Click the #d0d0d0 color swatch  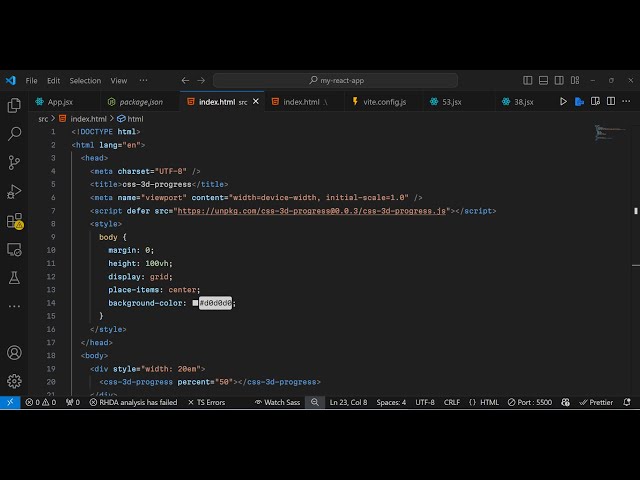click(x=195, y=303)
